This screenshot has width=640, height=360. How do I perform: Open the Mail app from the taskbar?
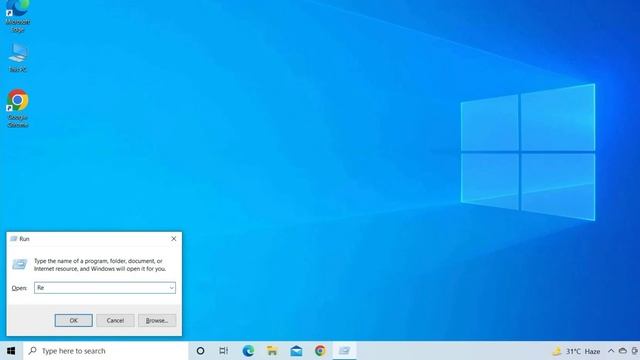tap(296, 351)
